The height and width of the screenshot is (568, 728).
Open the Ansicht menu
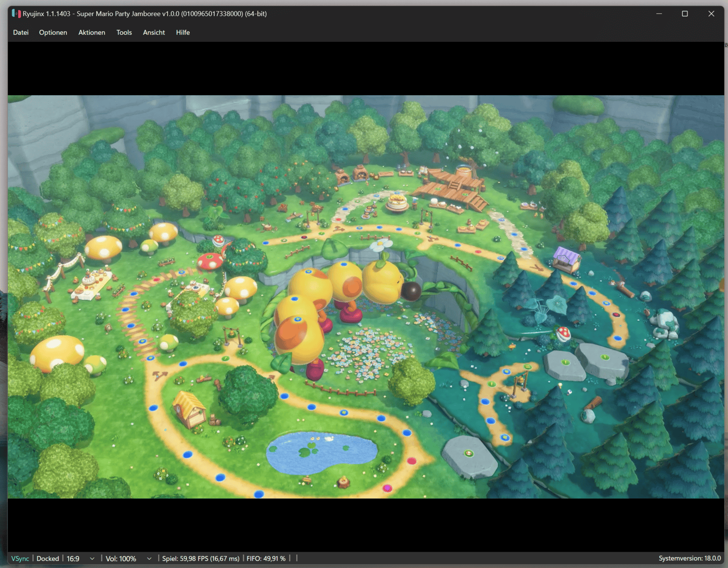pyautogui.click(x=154, y=32)
